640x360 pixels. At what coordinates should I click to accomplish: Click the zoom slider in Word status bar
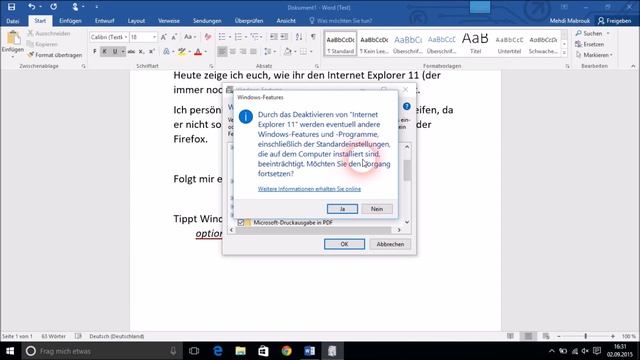pyautogui.click(x=585, y=336)
